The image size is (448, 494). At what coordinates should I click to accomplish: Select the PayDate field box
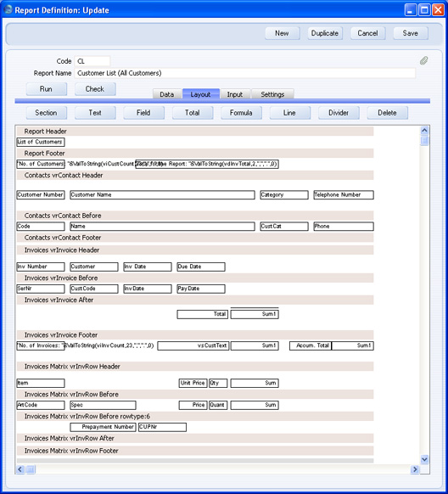(x=201, y=289)
